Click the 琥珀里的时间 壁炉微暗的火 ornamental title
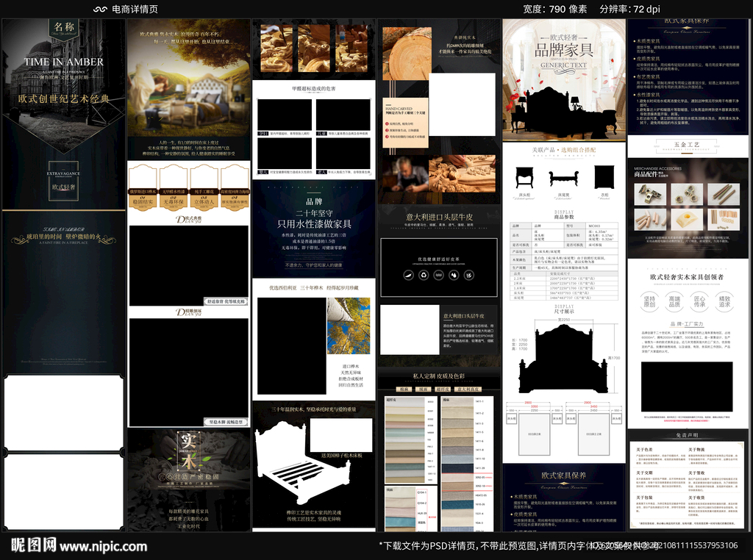Image resolution: width=753 pixels, height=560 pixels. [x=64, y=237]
